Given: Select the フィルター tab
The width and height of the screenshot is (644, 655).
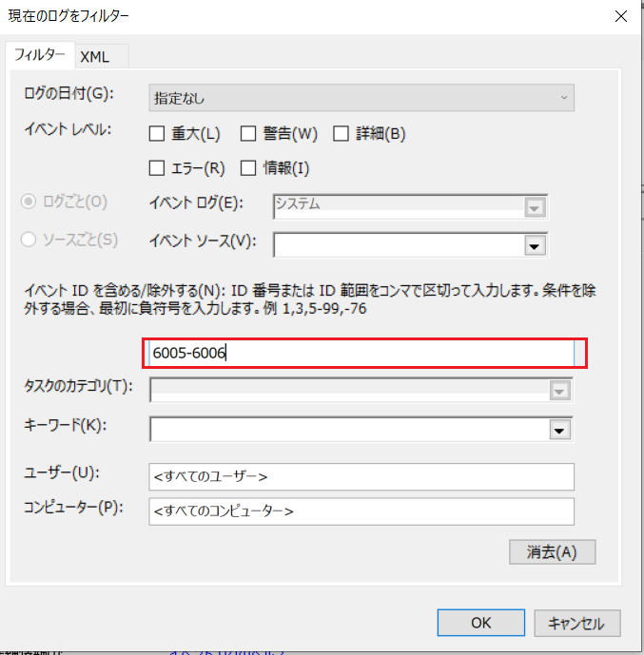Looking at the screenshot, I should pyautogui.click(x=40, y=55).
